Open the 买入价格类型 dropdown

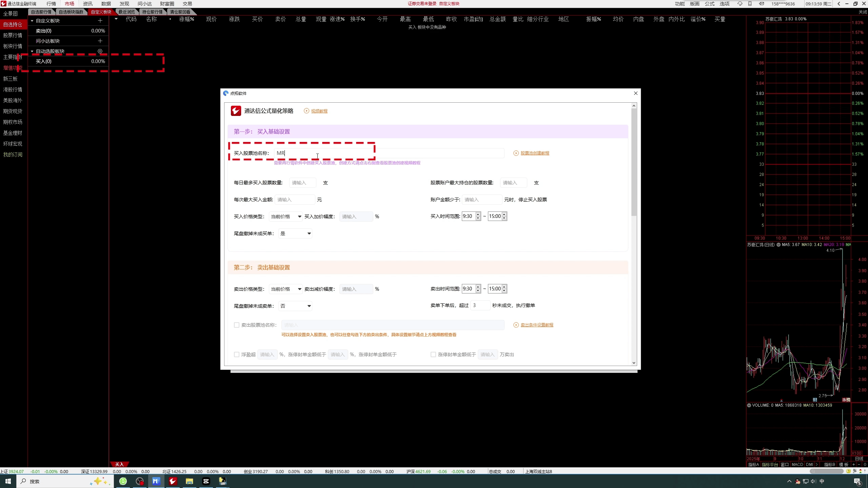[x=286, y=217]
